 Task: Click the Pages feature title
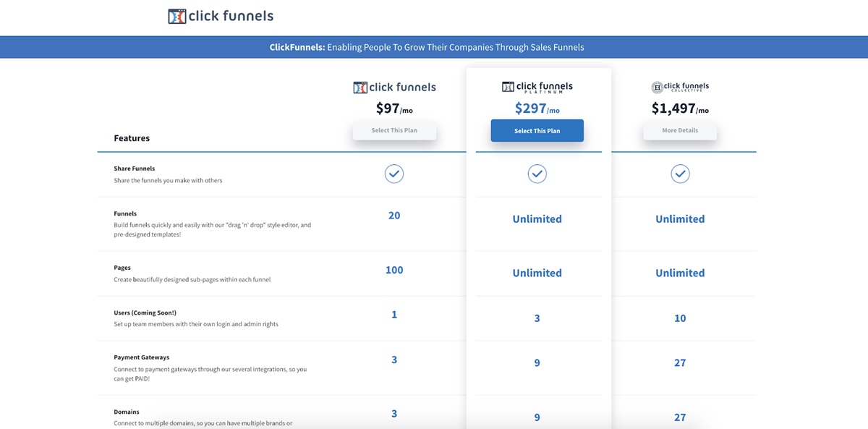(x=122, y=268)
